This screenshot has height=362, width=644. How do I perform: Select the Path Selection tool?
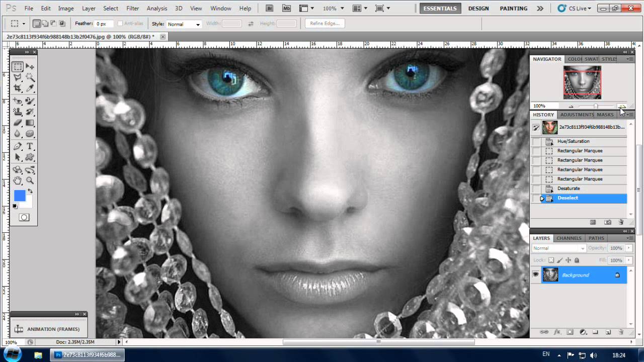click(x=18, y=157)
